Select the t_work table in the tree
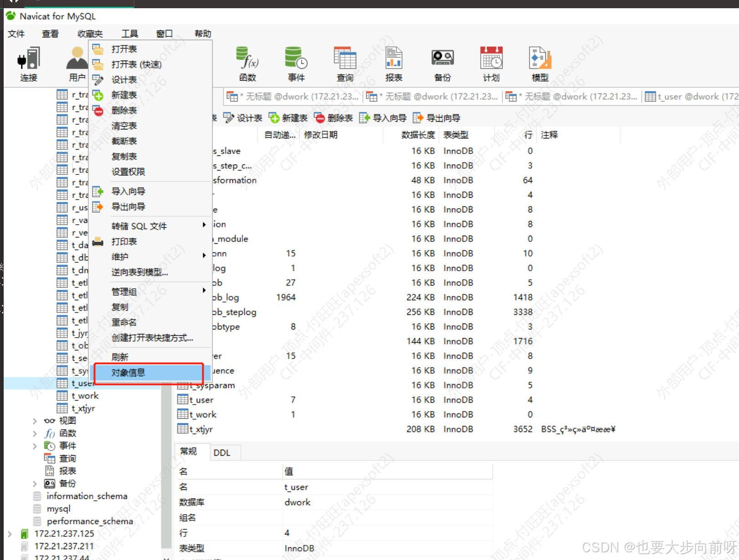This screenshot has height=560, width=739. coord(85,396)
